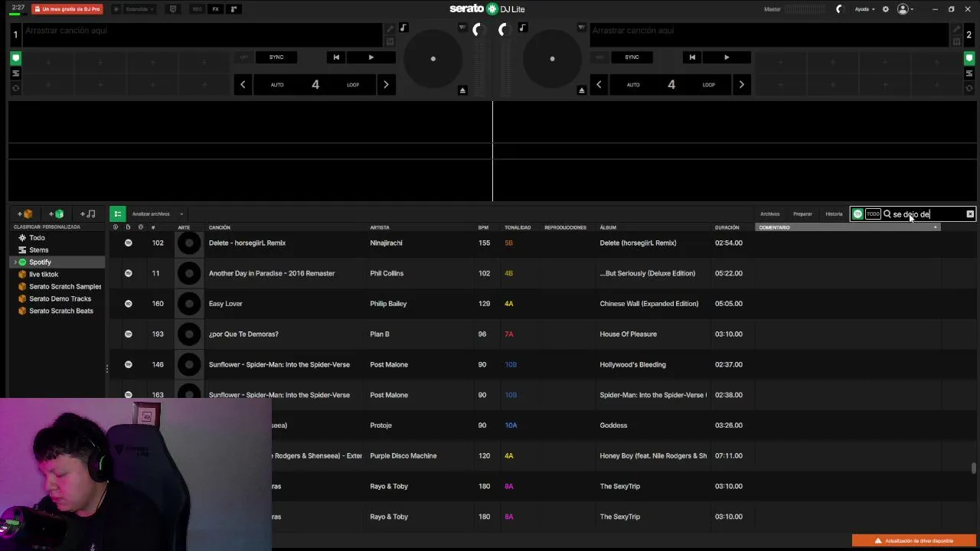Click the TODO search filter

873,214
